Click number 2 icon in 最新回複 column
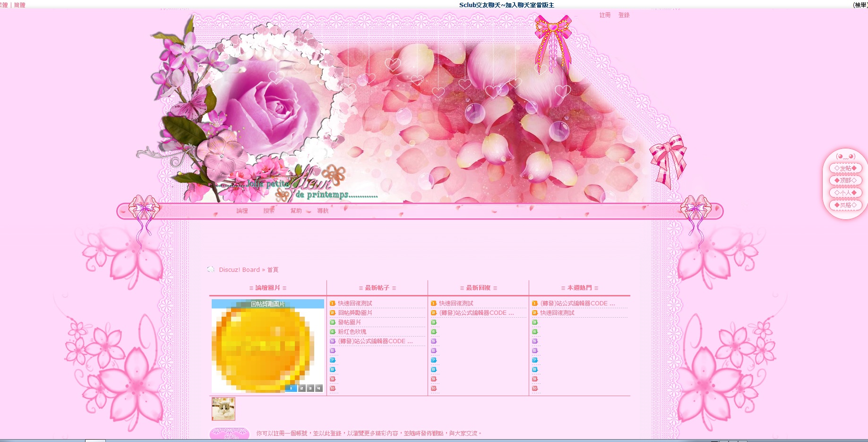Viewport: 868px width, 442px height. (x=434, y=313)
